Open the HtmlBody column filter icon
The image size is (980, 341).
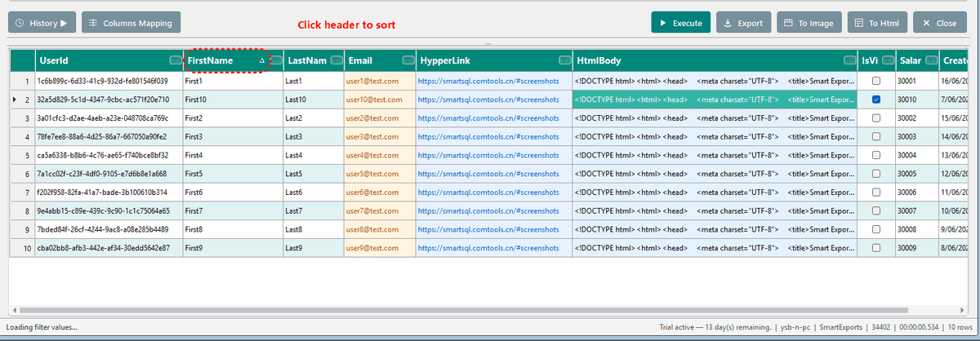[x=849, y=60]
